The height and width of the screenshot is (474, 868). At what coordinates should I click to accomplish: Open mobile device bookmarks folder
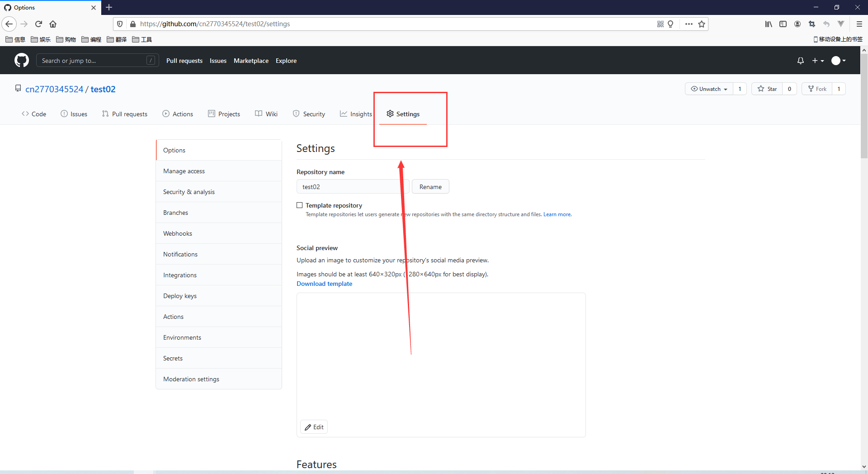coord(838,39)
